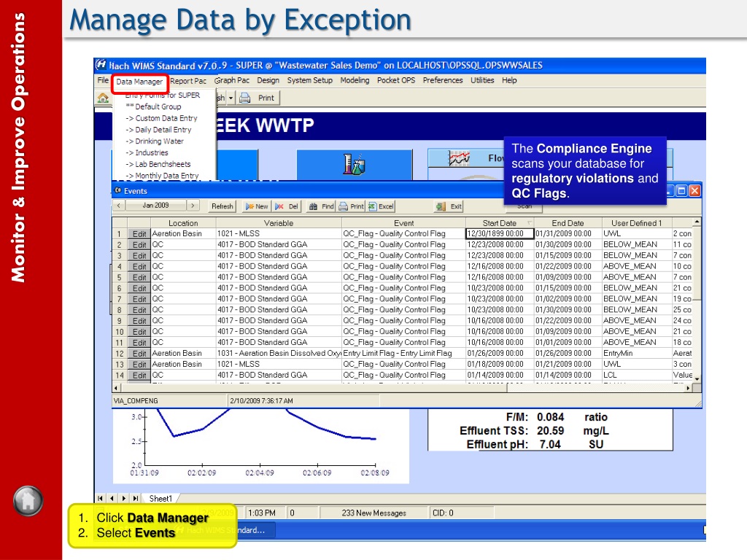Click Refresh in the Events window
747x560 pixels.
222,206
